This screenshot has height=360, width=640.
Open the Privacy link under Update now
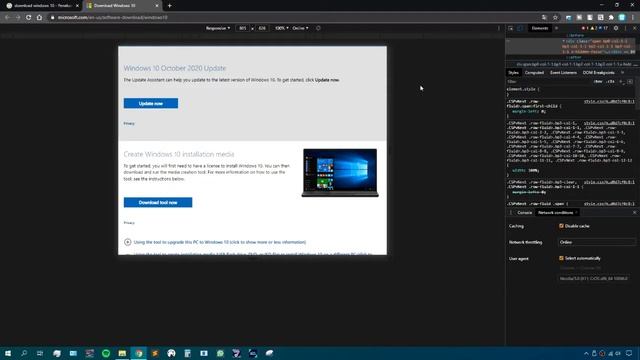tap(129, 123)
